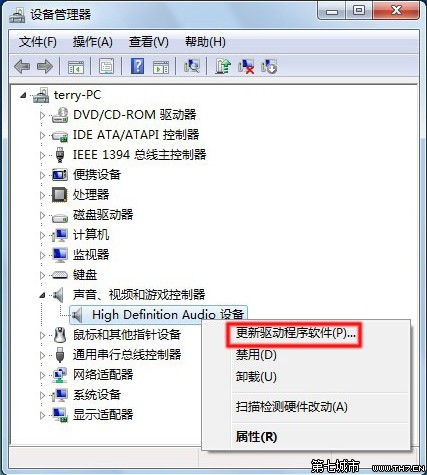Screen dimensions: 427x475
Task: Expand the DVD/CD-ROM 驱动器 node
Action: [42, 115]
